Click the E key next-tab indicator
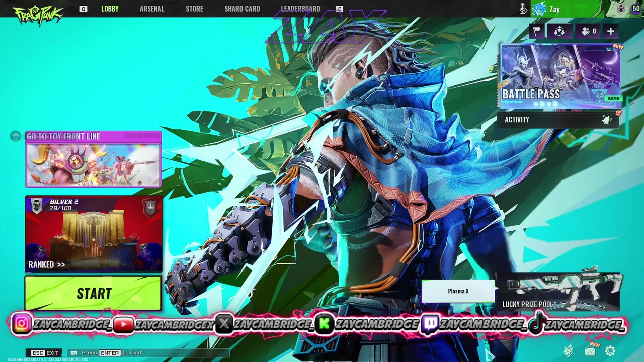The width and height of the screenshot is (644, 362). click(x=340, y=9)
